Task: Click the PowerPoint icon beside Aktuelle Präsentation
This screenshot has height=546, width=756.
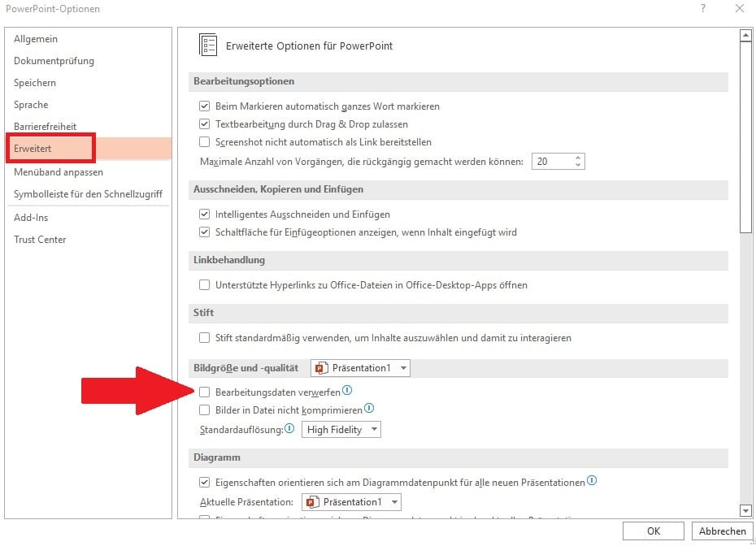Action: 311,501
